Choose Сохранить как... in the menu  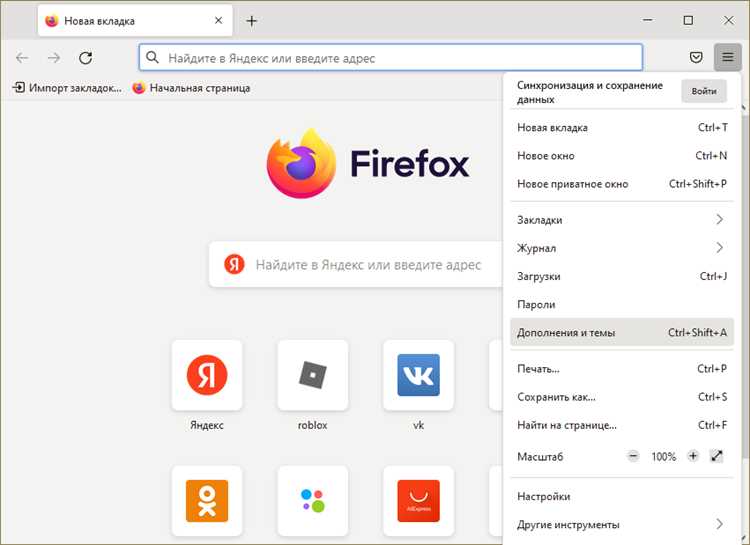pyautogui.click(x=622, y=397)
